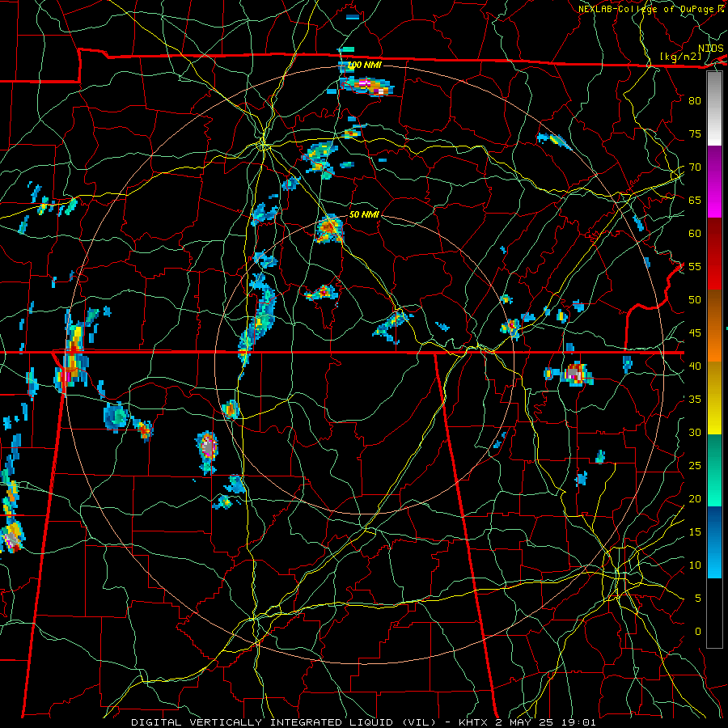The image size is (728, 728).
Task: Select the 35 value on the color scale
Action: click(x=695, y=400)
